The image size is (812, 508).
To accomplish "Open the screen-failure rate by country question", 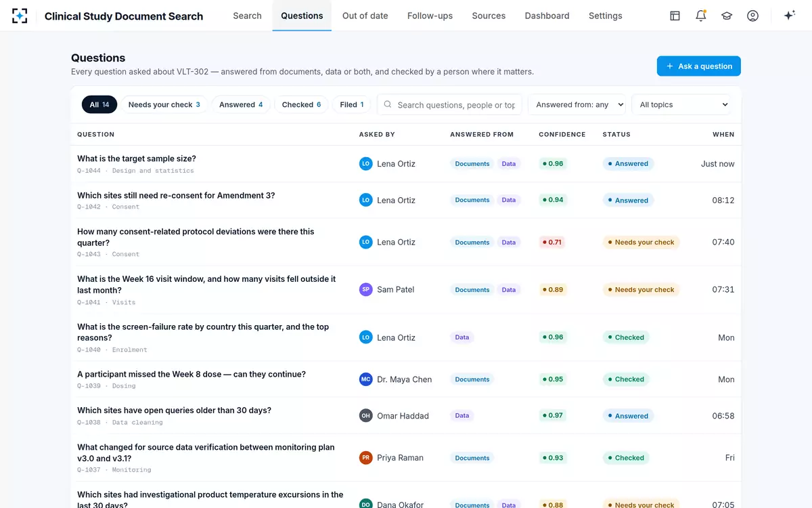I will 203,332.
